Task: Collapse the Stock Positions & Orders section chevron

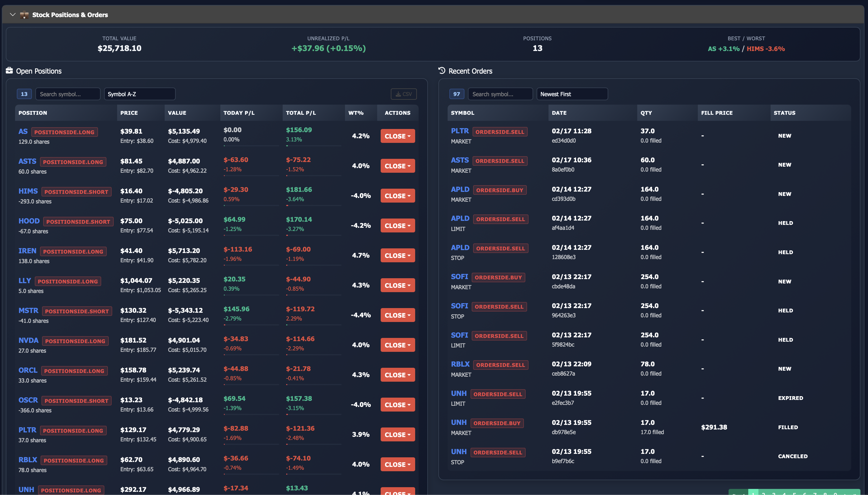Action: click(12, 14)
